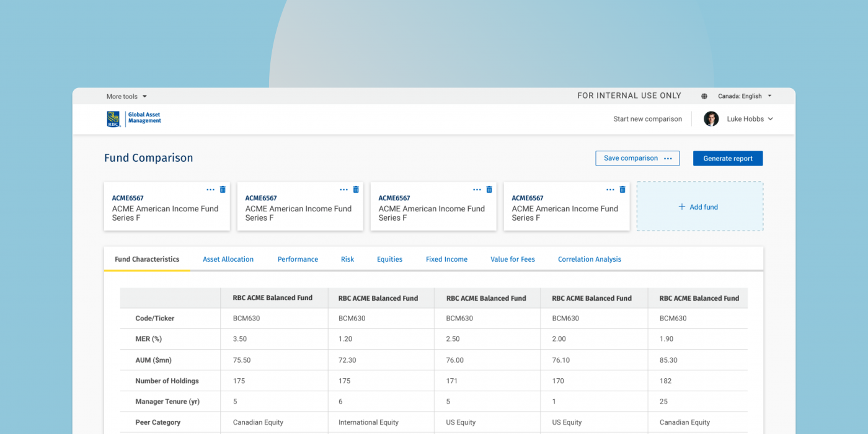
Task: Click the RBC Global Asset Management logo
Action: click(x=134, y=118)
